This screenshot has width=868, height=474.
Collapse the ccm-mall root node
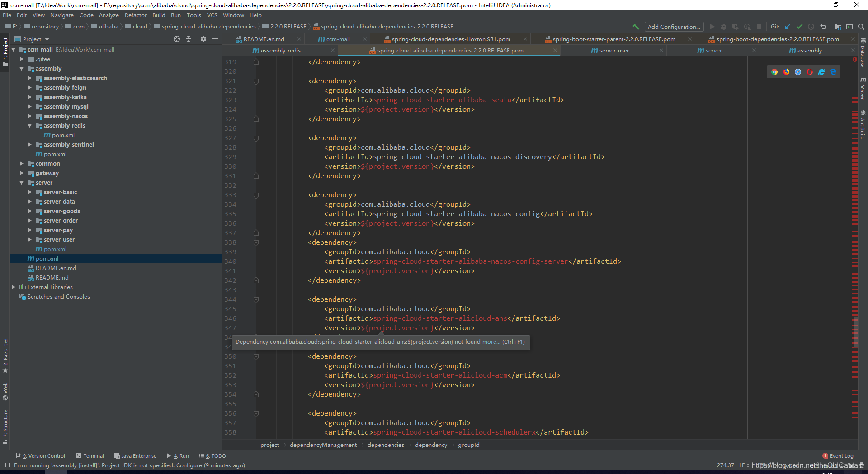(14, 50)
